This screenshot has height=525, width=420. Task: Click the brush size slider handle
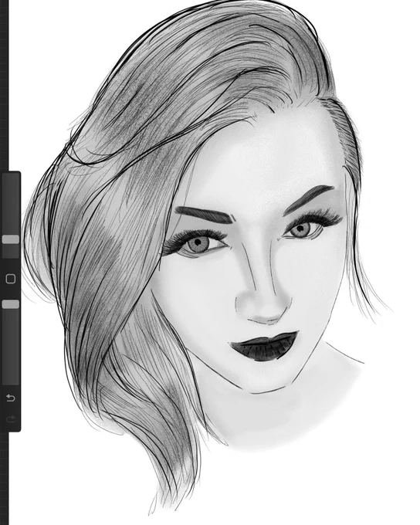click(11, 239)
